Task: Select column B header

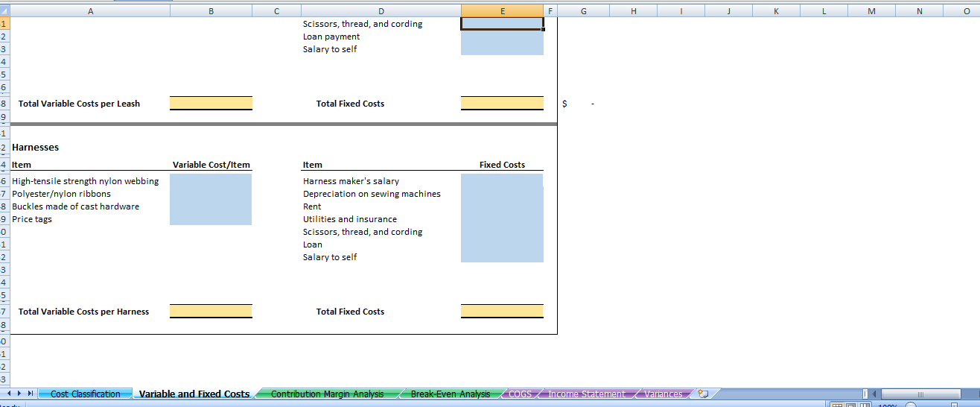Action: click(211, 11)
